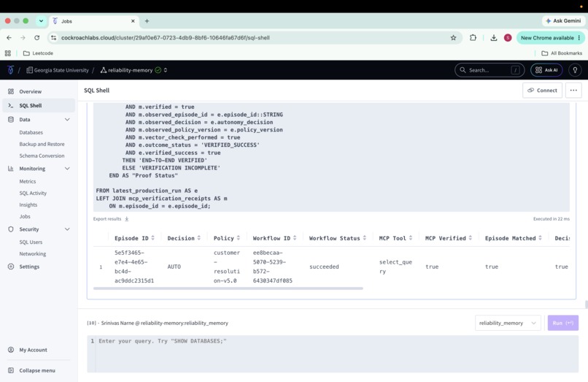
Task: Sort by Workflow ID column arrows
Action: coord(295,238)
